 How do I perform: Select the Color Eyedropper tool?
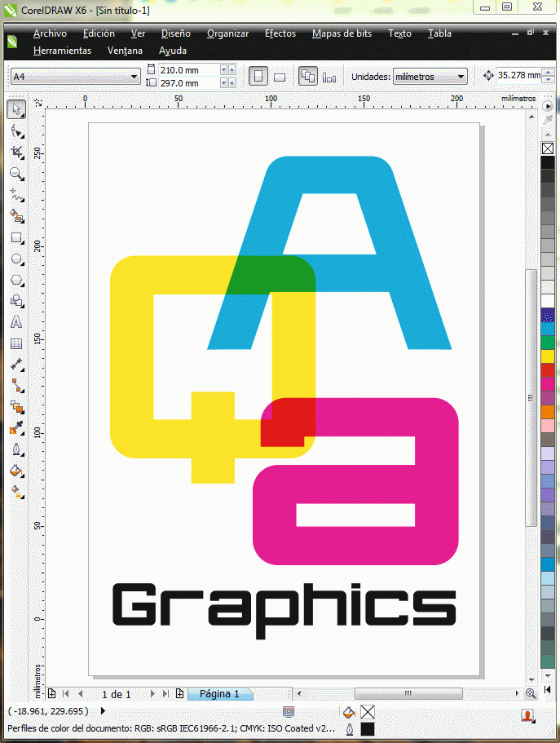point(16,428)
